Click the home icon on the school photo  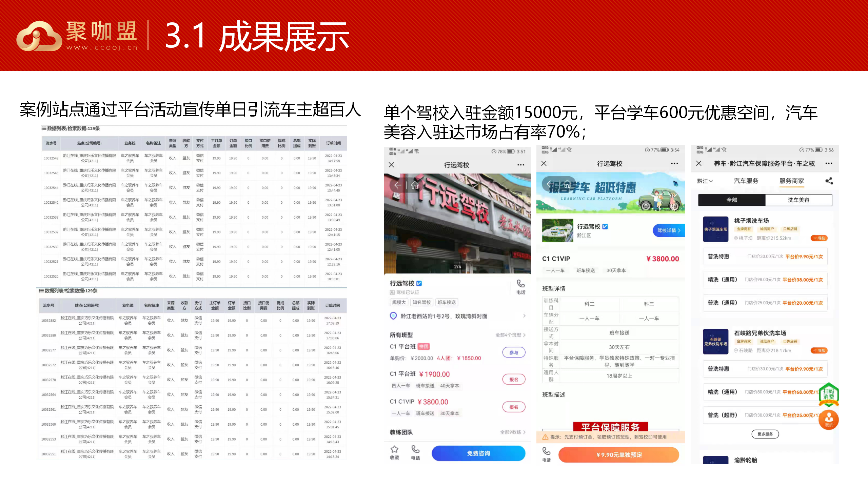(415, 185)
